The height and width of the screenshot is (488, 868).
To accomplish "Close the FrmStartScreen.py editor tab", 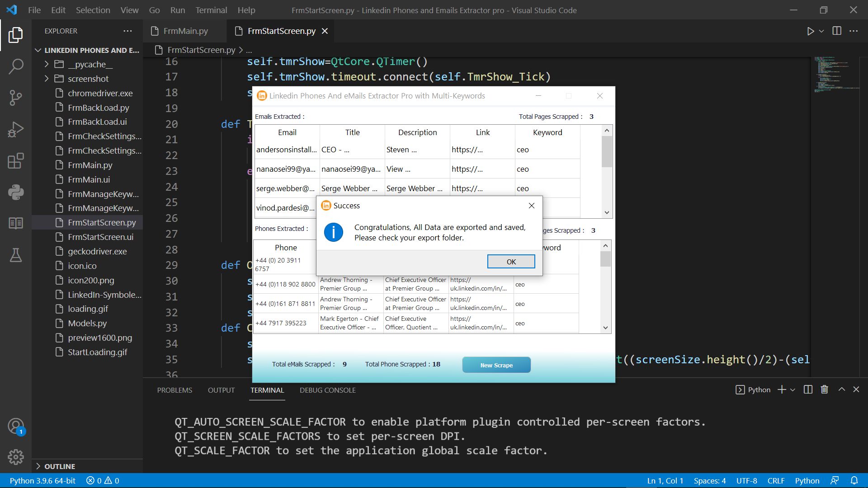I will (325, 31).
